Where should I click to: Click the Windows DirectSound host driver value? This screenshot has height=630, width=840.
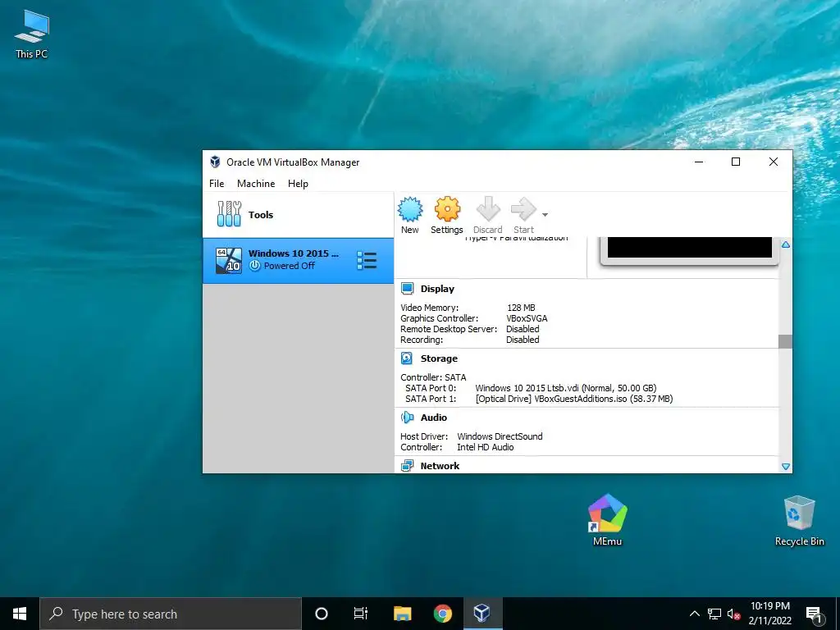pos(500,436)
